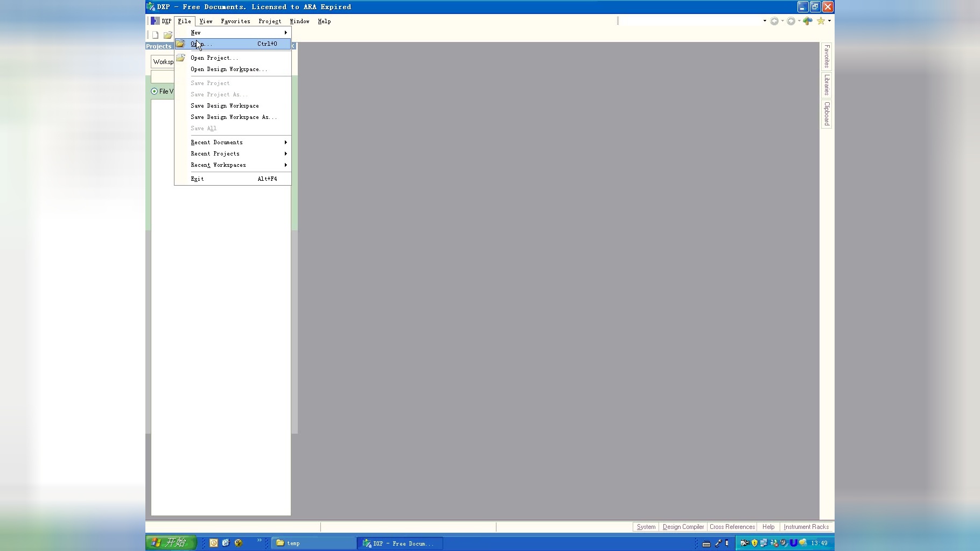Image resolution: width=980 pixels, height=551 pixels.
Task: Click the yellow security shield tray icon
Action: 754,543
